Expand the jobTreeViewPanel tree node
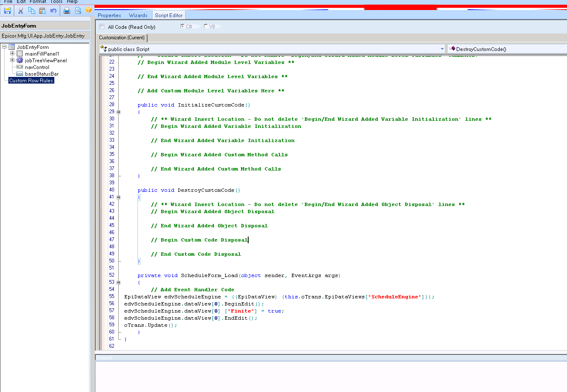Screen dimensions: 567x392 point(12,60)
